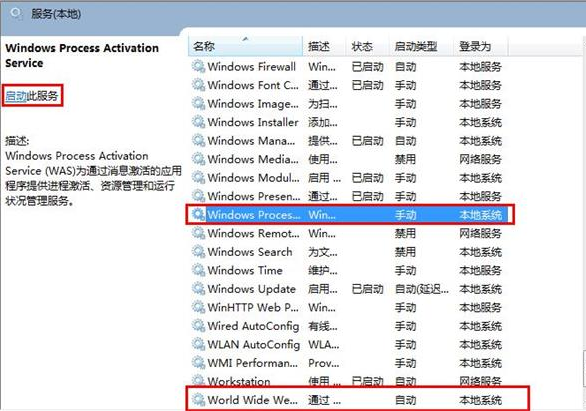
Task: Click the Windows Time service gear icon
Action: [198, 270]
